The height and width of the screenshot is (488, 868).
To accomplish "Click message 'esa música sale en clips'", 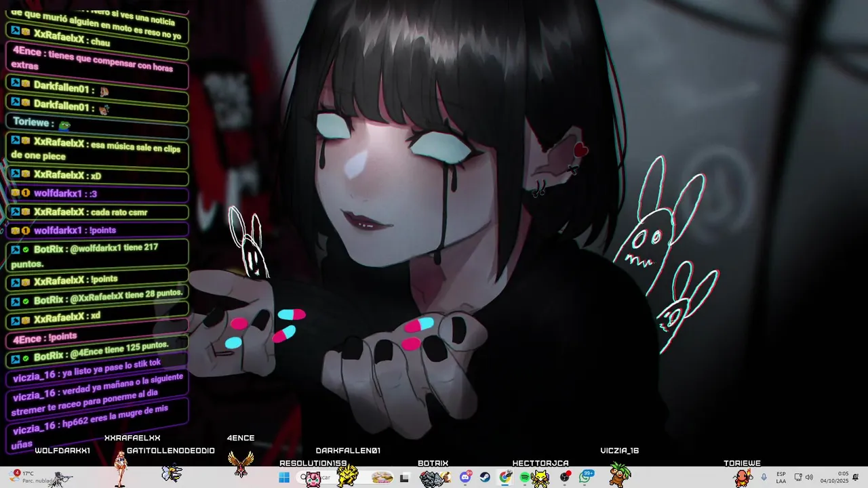I will 97,150.
